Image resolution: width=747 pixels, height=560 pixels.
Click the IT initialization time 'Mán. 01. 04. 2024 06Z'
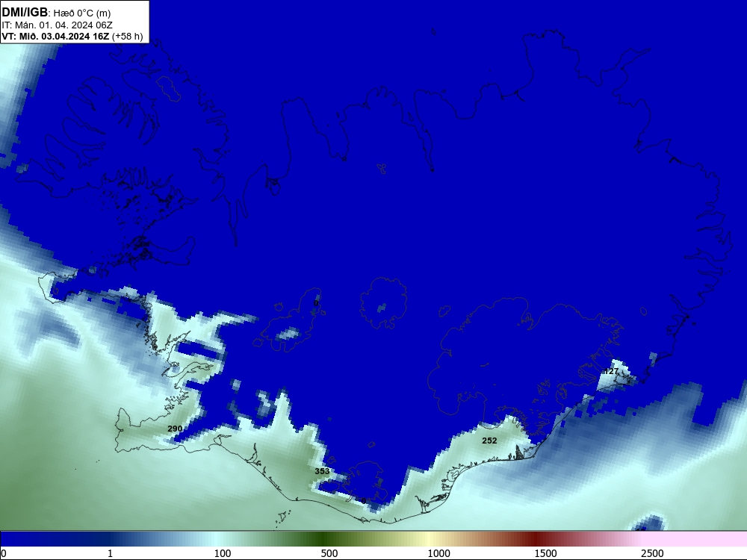point(63,25)
